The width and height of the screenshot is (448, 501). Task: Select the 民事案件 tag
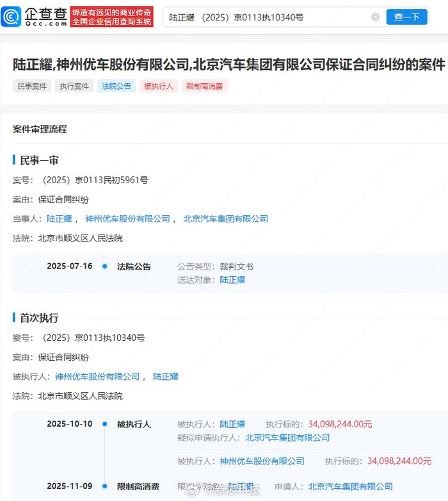(32, 86)
